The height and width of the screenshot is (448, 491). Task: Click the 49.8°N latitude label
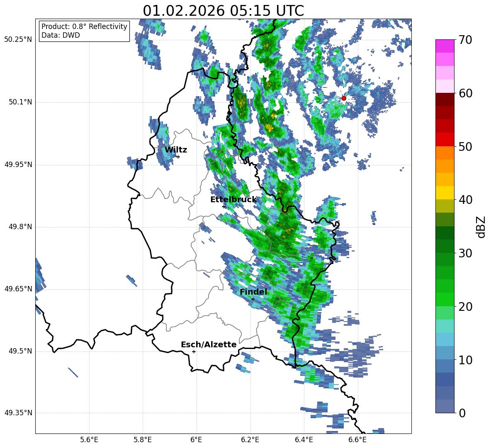tap(20, 227)
